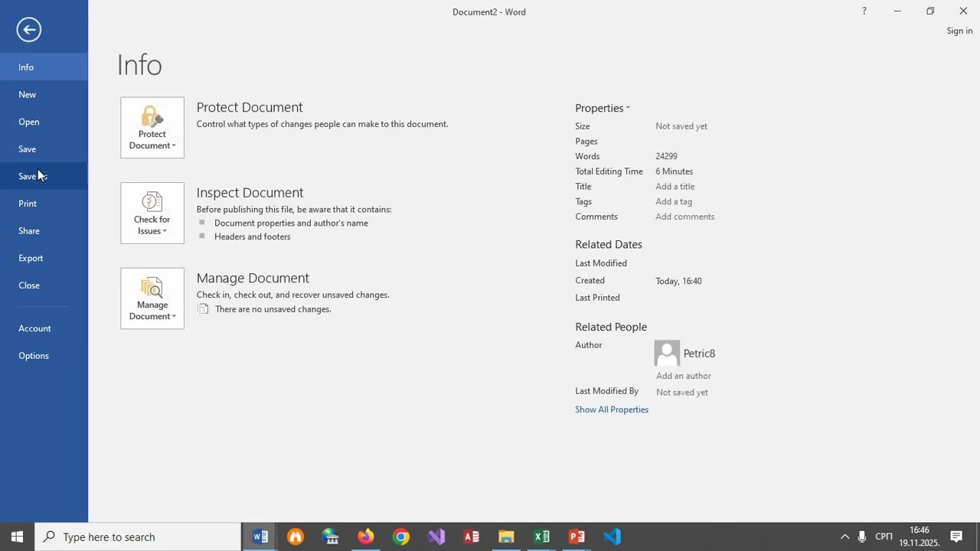Open the Share page
The image size is (980, 551).
[44, 231]
